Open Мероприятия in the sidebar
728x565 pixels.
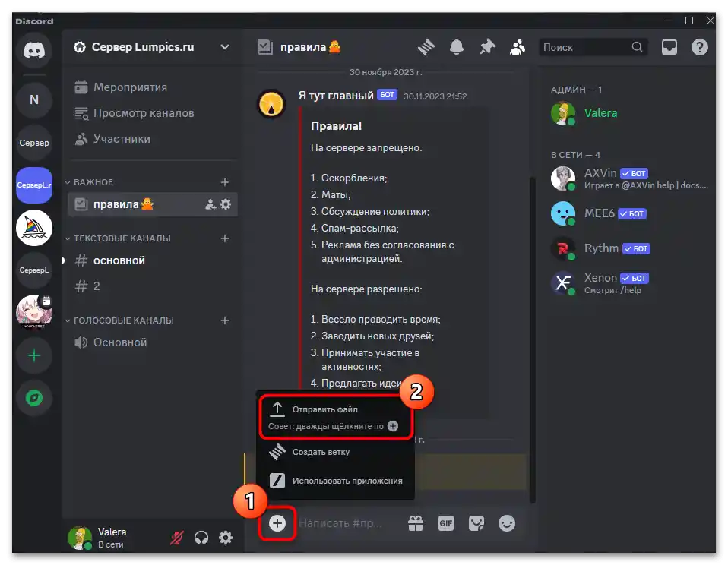pyautogui.click(x=153, y=87)
